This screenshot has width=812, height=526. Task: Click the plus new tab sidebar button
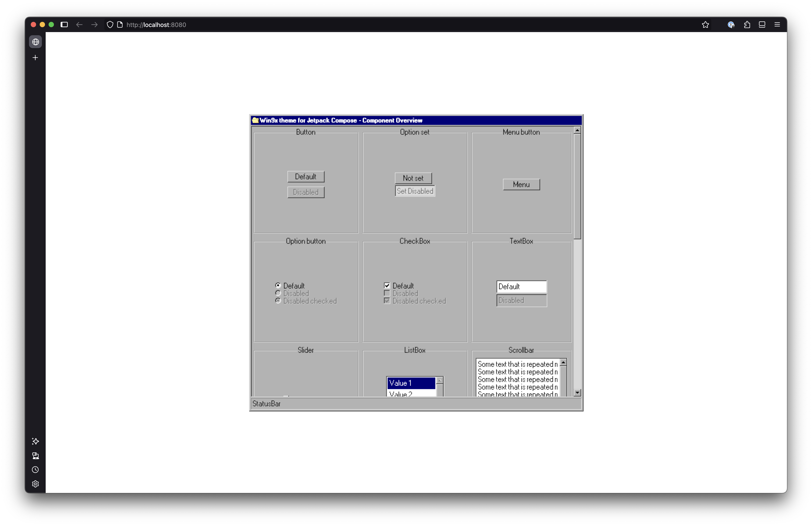[35, 58]
